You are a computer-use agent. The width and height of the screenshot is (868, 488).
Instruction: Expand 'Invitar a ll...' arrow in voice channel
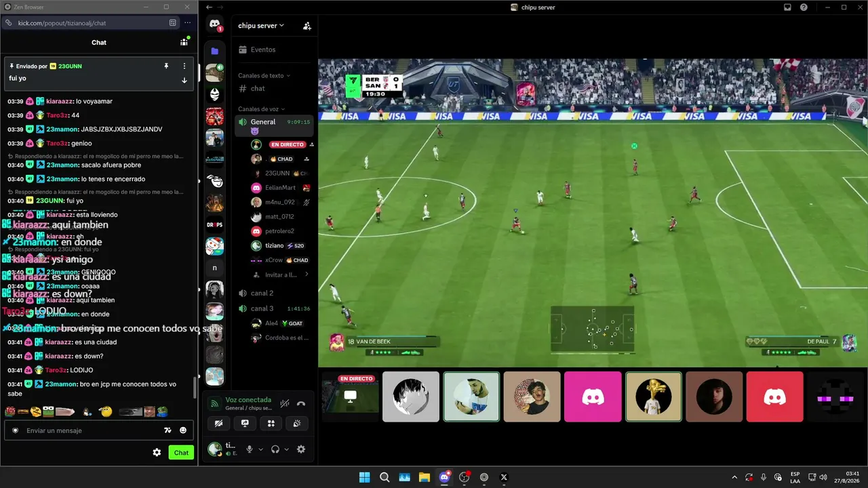point(307,274)
